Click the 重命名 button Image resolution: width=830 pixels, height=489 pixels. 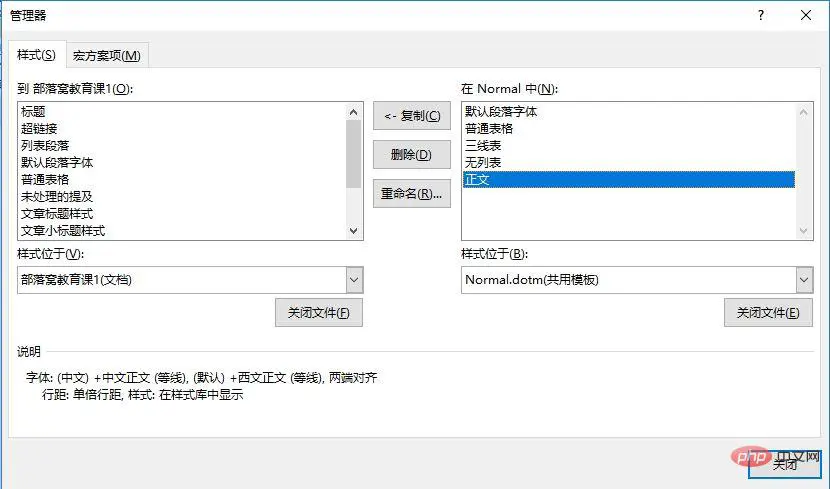point(412,194)
